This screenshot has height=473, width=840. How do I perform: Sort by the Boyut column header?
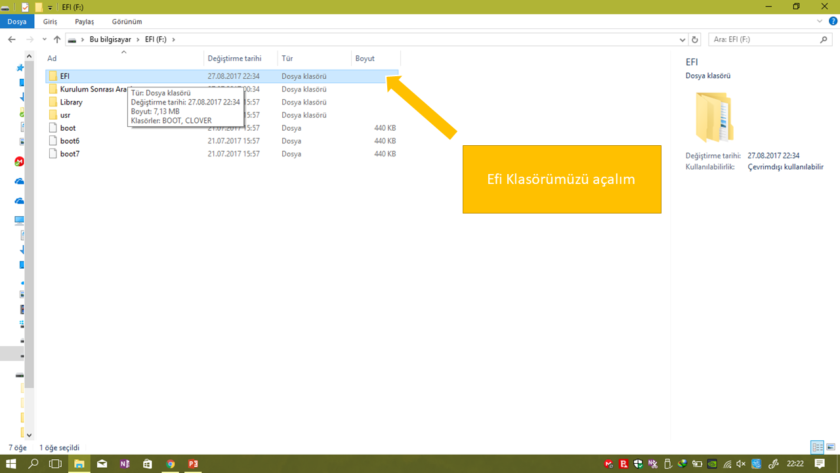point(365,58)
